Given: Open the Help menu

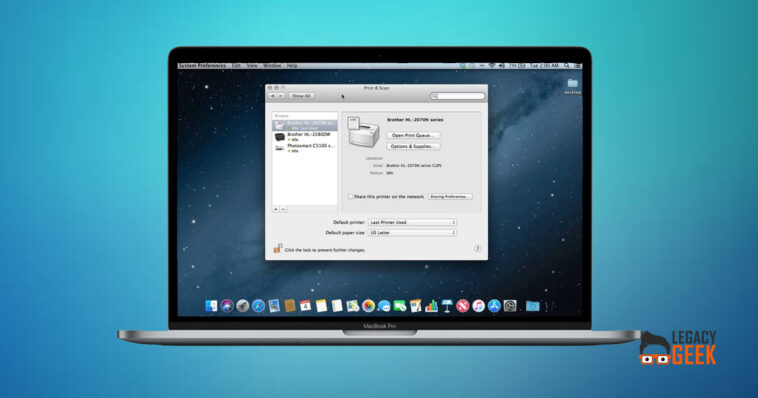Looking at the screenshot, I should point(292,65).
